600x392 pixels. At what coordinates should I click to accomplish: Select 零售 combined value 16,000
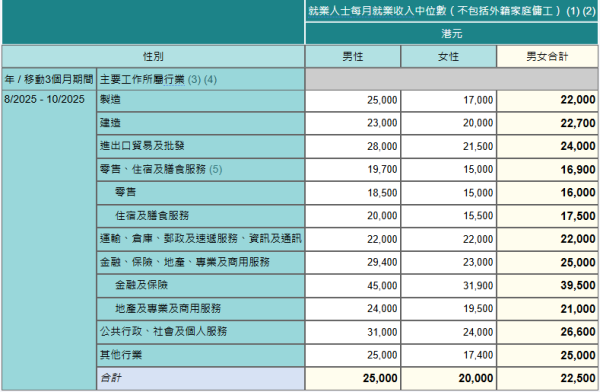tap(547, 193)
